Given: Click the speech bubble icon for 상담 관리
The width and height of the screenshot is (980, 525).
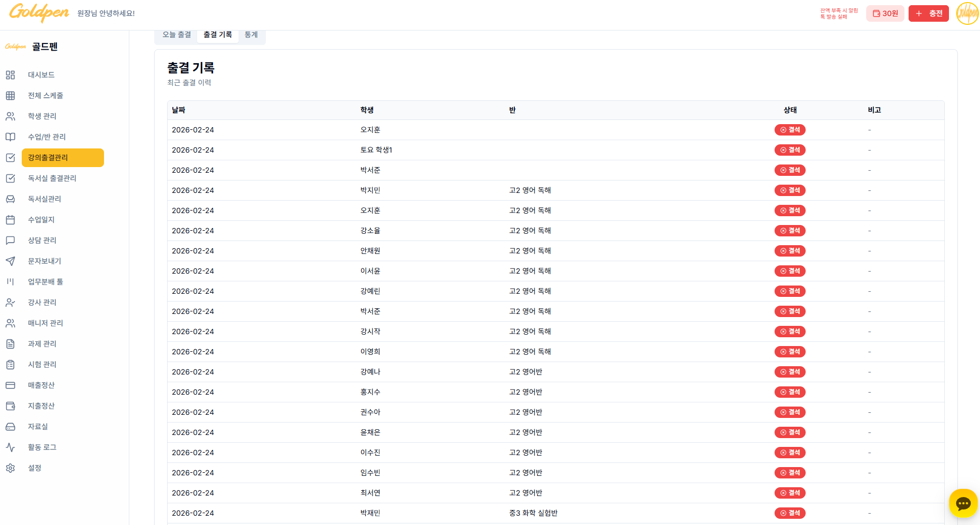Looking at the screenshot, I should (10, 241).
